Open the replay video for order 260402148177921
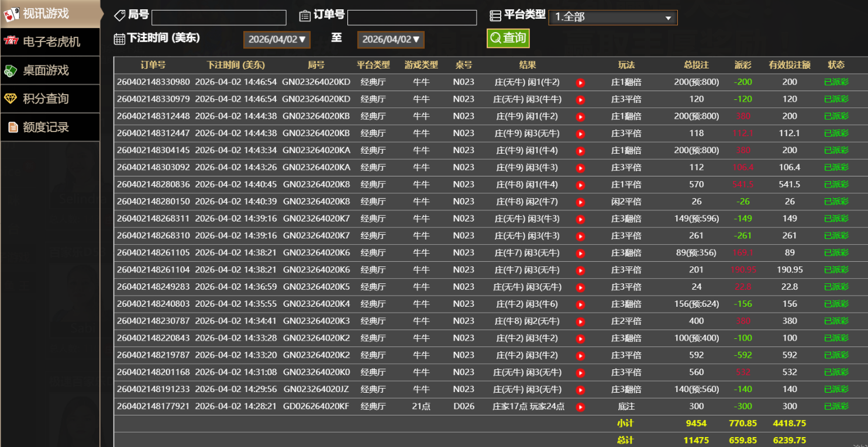The image size is (868, 447). 580,407
